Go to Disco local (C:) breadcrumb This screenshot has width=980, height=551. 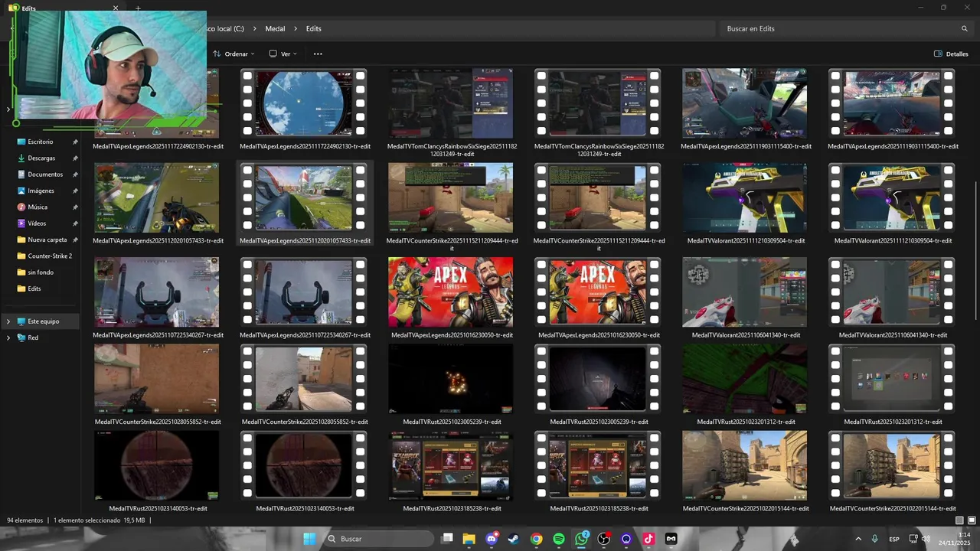tap(225, 28)
